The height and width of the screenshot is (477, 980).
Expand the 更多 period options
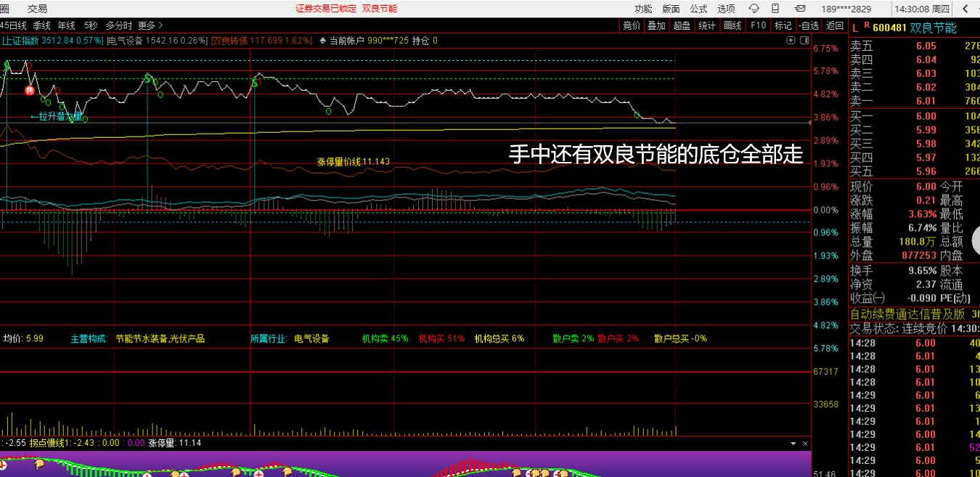(150, 25)
